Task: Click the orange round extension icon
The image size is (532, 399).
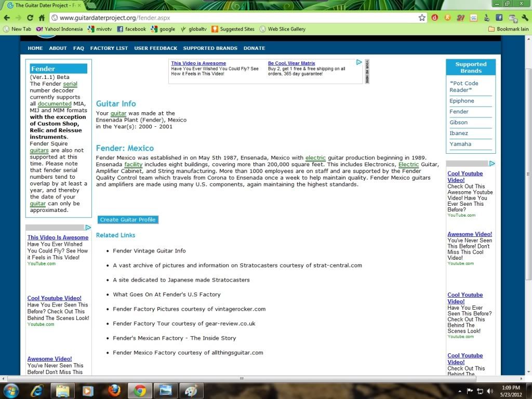Action: tap(447, 18)
